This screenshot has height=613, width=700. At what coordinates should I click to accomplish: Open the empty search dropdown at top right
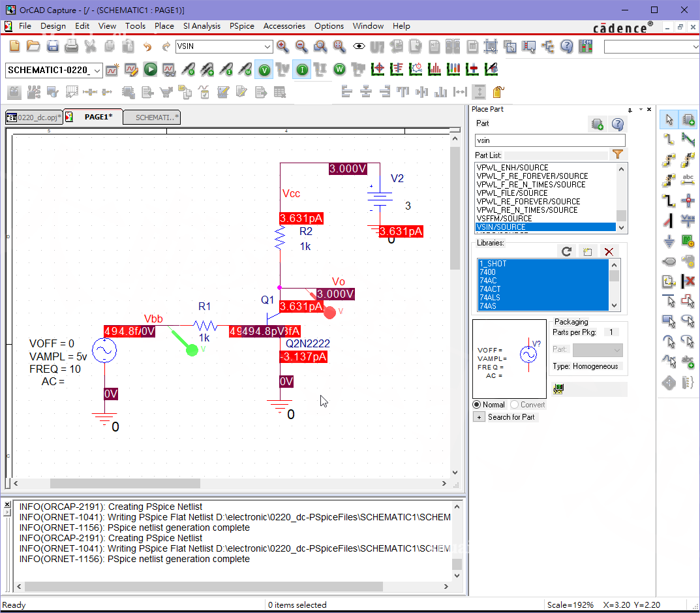pos(695,46)
